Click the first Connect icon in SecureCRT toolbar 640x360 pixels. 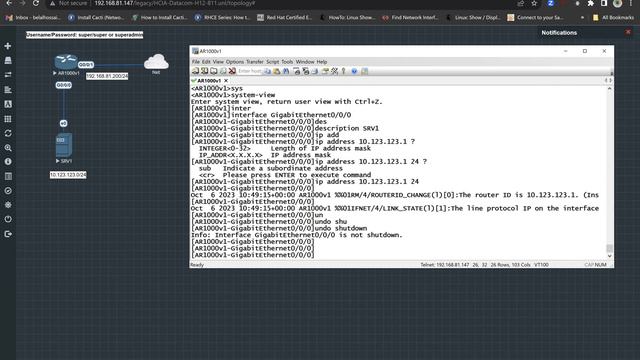click(196, 71)
